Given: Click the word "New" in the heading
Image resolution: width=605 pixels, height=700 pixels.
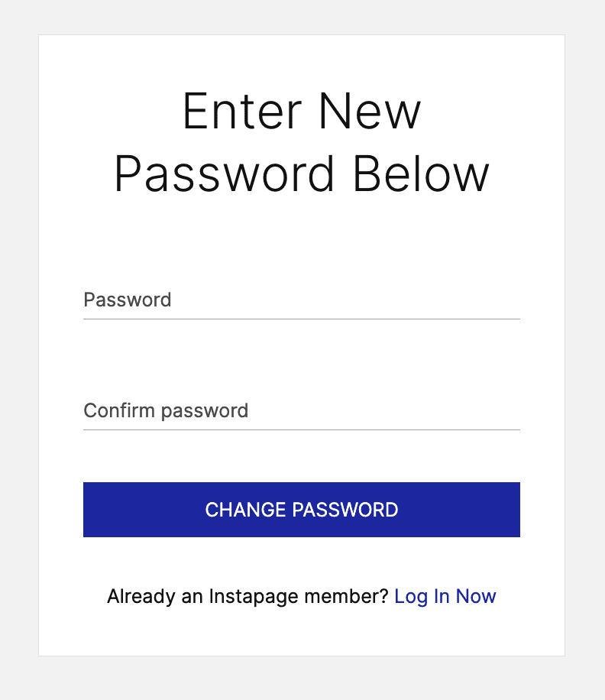Looking at the screenshot, I should coord(370,111).
